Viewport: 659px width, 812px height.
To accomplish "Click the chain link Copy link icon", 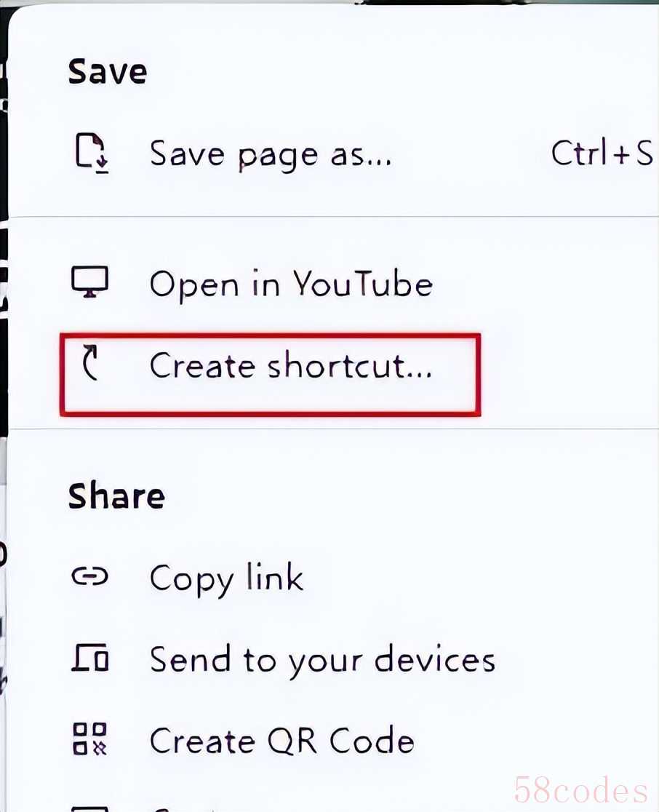I will tap(90, 576).
